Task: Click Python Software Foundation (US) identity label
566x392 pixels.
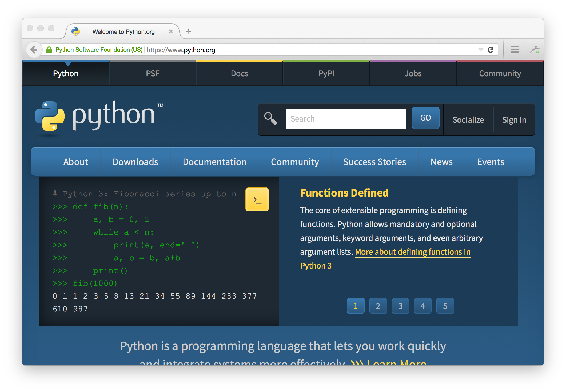Action: (x=99, y=50)
